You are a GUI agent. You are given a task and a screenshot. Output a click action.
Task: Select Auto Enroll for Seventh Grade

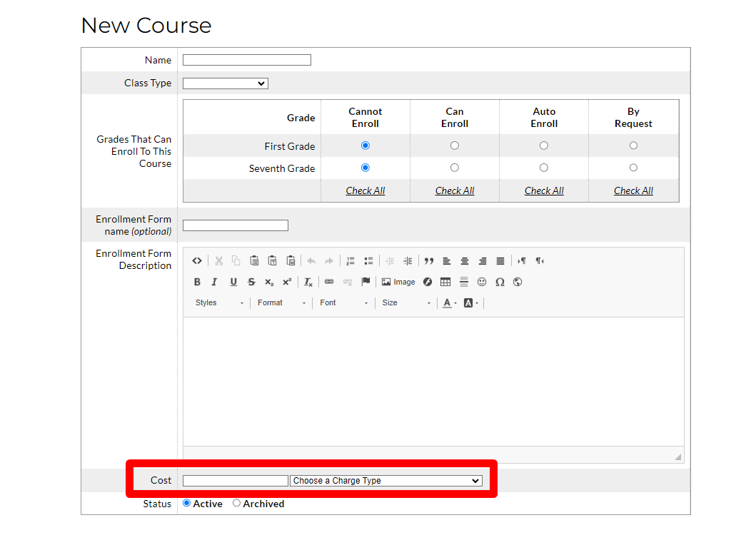point(544,168)
